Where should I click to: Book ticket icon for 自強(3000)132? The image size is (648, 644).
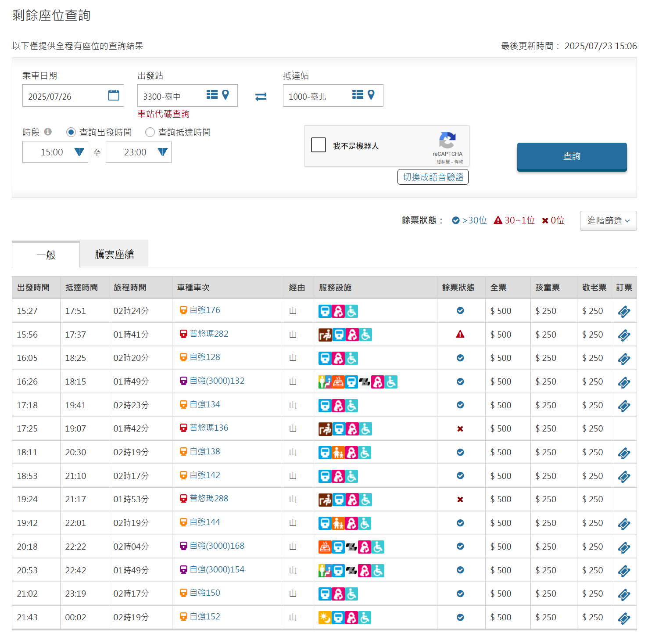click(624, 382)
